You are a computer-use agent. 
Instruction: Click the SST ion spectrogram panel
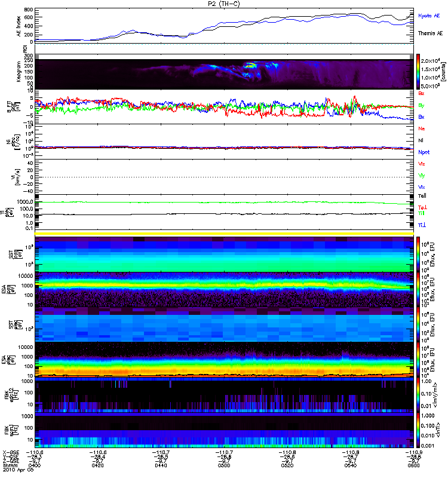(x=224, y=255)
